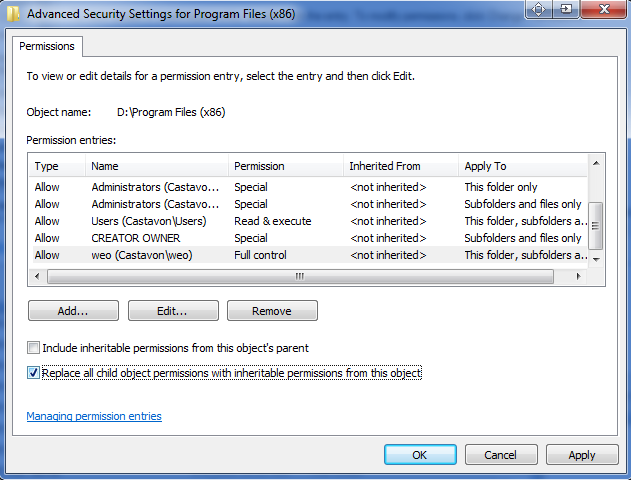The height and width of the screenshot is (480, 631).
Task: Click the Permission column header
Action: 286,166
